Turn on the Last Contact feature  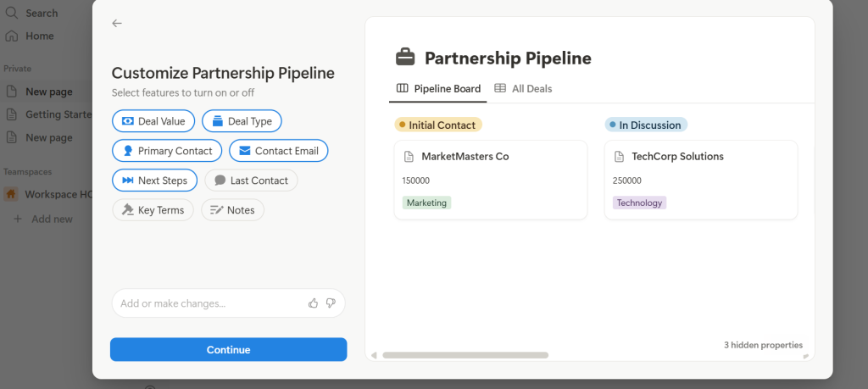tap(251, 181)
